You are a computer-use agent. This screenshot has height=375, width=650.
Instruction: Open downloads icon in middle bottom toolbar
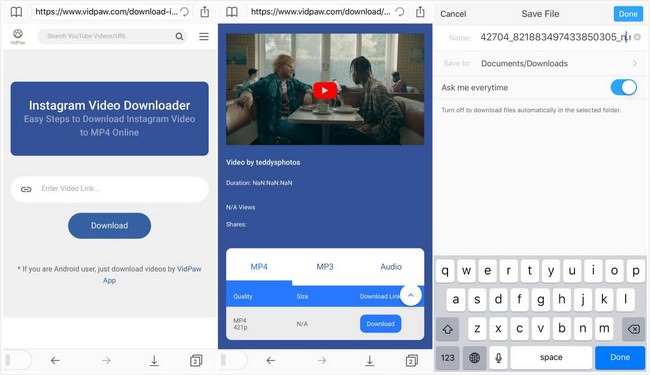369,360
